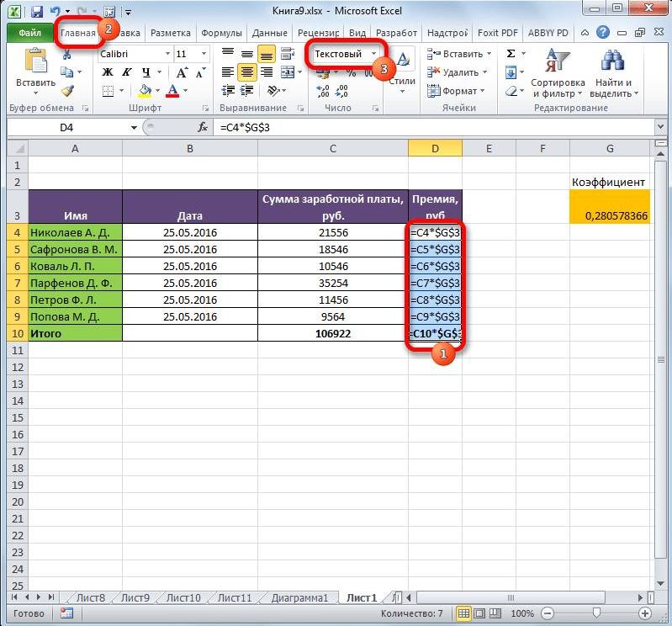Click the cell borders icon
The width and height of the screenshot is (672, 626).
(108, 91)
